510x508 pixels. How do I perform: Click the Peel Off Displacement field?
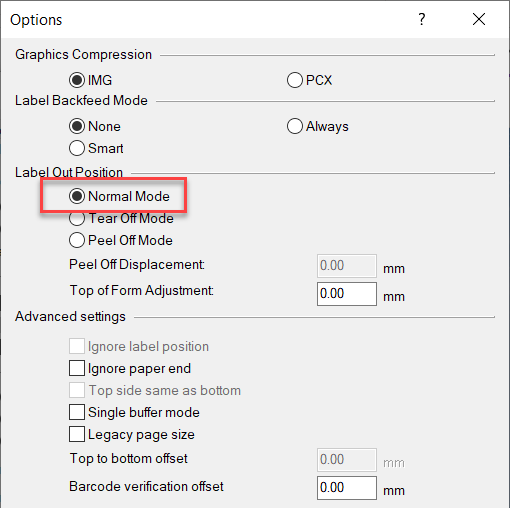(347, 266)
